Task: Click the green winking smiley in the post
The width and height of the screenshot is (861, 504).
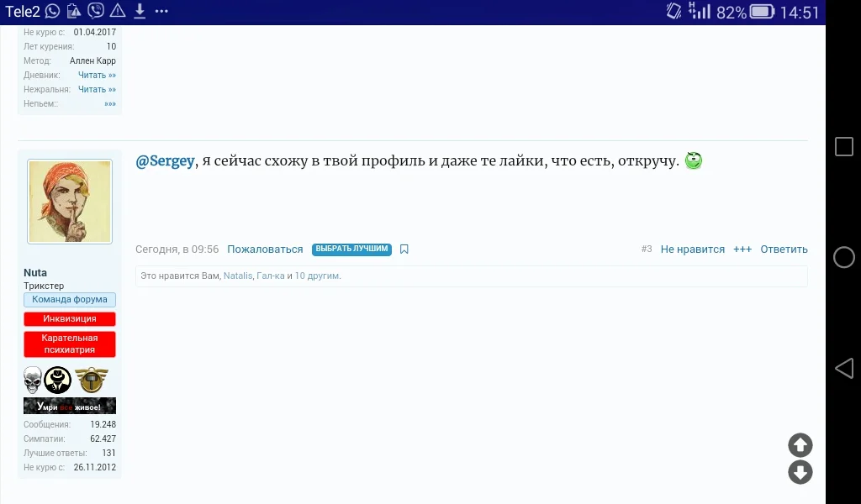Action: click(x=692, y=160)
